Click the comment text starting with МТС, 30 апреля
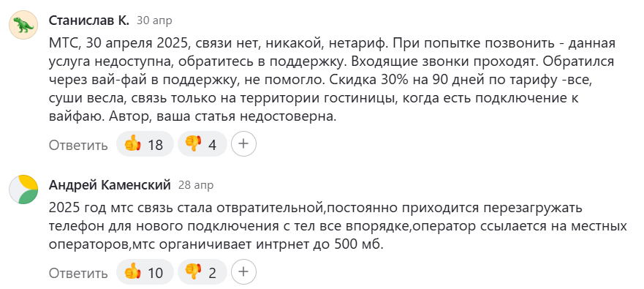Screen dimensions: 644x289 333,80
